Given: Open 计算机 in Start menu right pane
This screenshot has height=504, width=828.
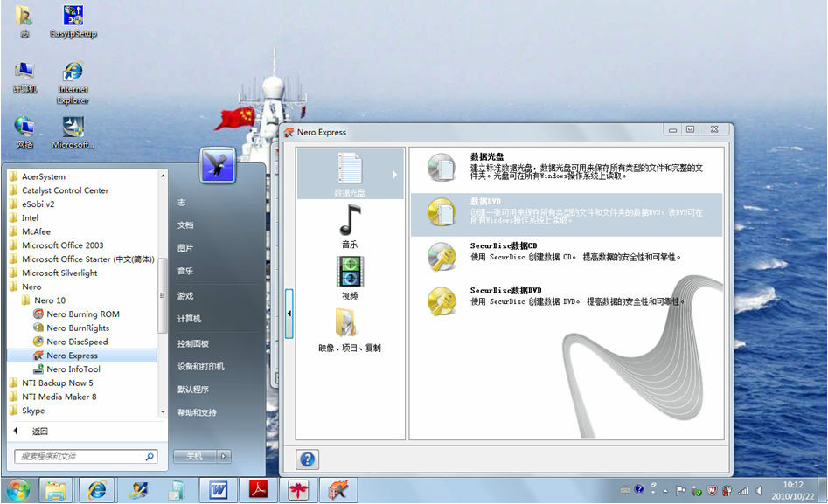Looking at the screenshot, I should (189, 319).
